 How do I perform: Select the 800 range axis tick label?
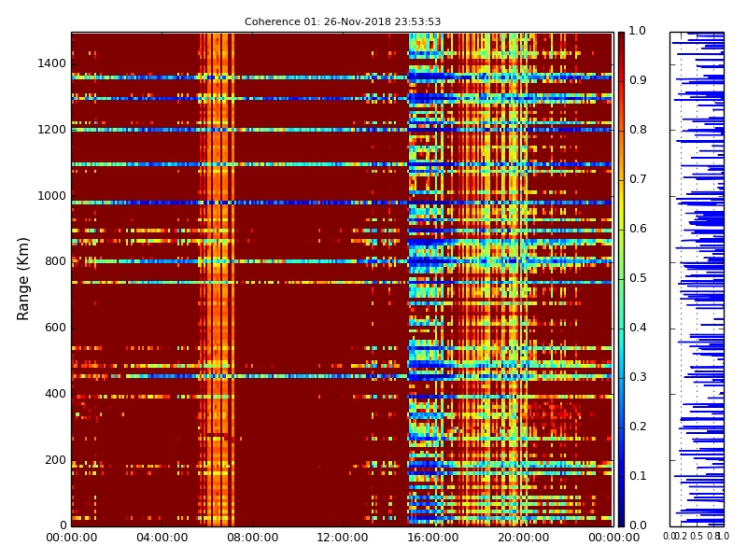click(55, 261)
